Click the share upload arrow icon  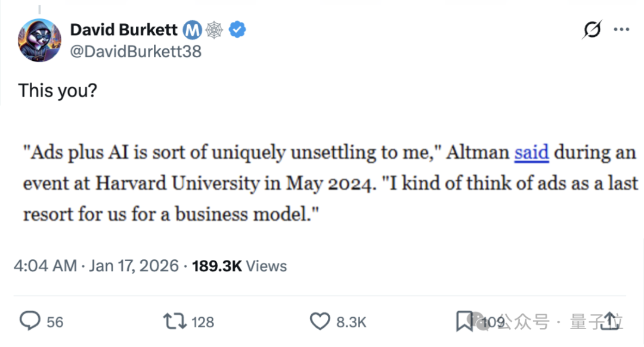point(610,321)
